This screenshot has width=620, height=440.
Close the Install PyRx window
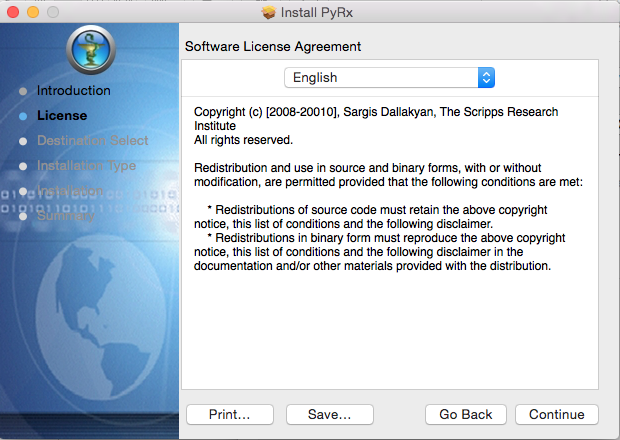[13, 12]
